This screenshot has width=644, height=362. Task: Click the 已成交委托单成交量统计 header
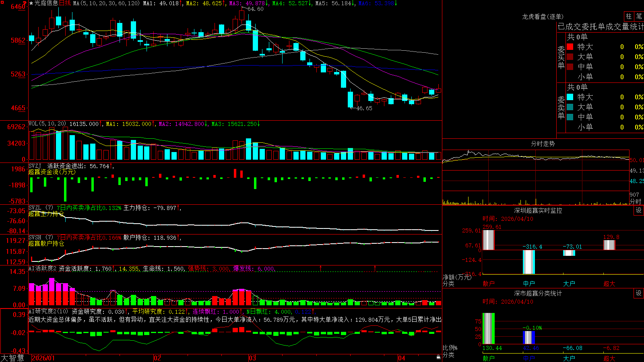[x=601, y=27]
